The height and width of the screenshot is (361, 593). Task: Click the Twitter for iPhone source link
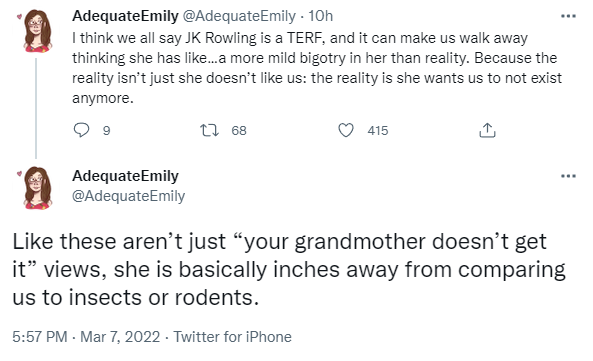click(x=233, y=336)
